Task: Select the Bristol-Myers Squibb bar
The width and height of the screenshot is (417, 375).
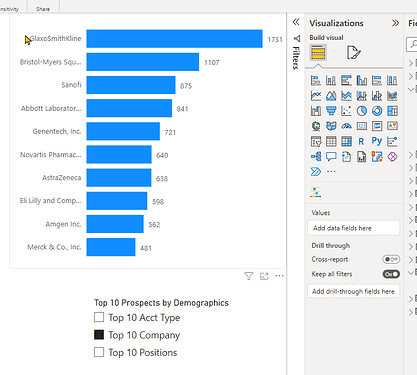Action: [x=143, y=62]
